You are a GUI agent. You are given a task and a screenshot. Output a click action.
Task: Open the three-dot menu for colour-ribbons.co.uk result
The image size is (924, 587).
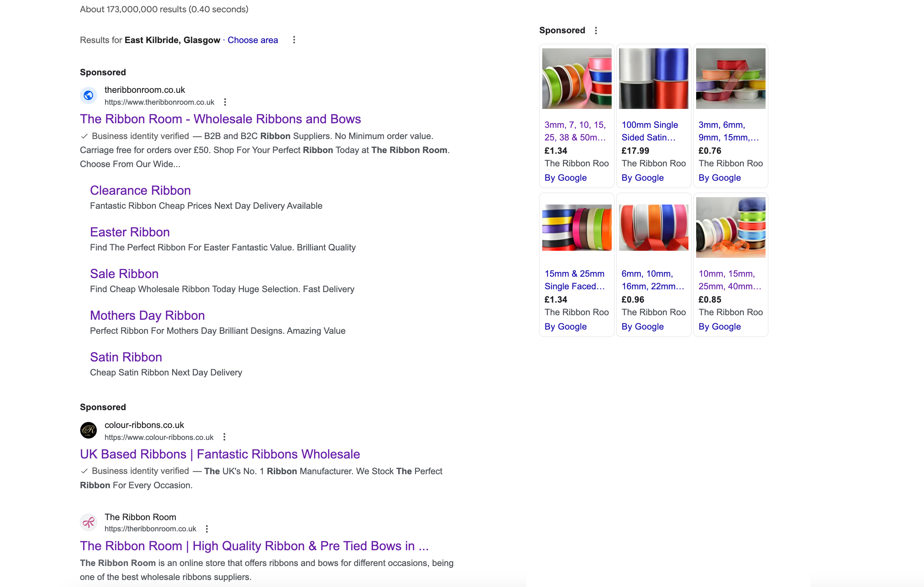point(224,437)
